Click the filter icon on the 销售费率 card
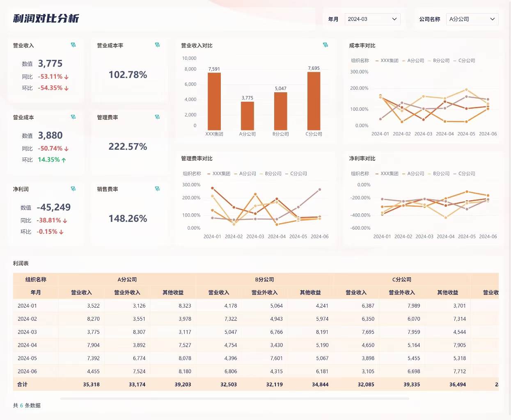This screenshot has height=420, width=511. pyautogui.click(x=157, y=189)
